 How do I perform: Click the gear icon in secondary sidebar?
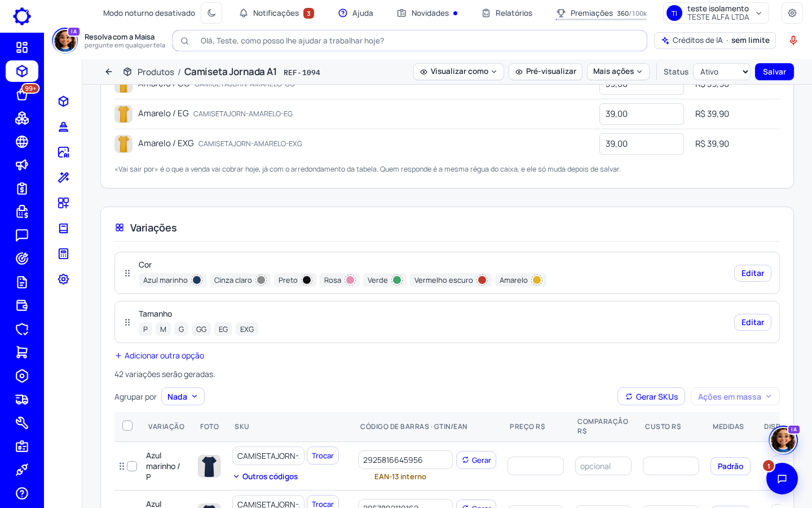[64, 279]
